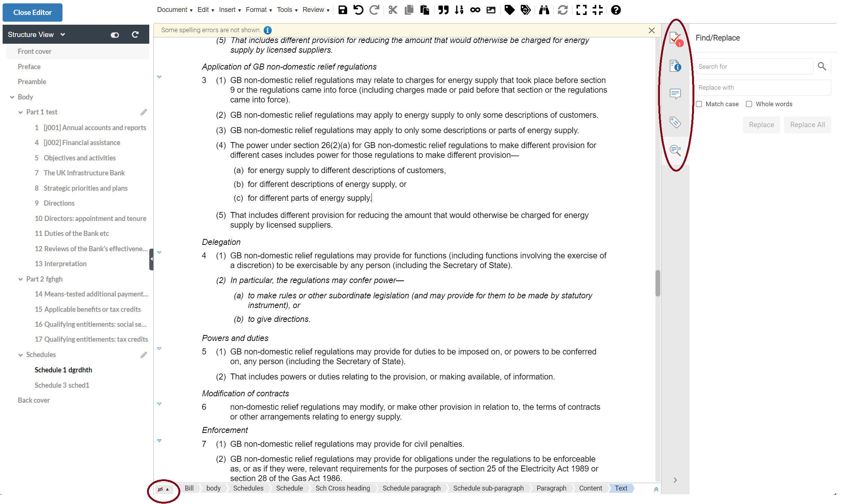Select 7 The UK Infrastructure Bank item
The height and width of the screenshot is (504, 841).
coord(80,173)
